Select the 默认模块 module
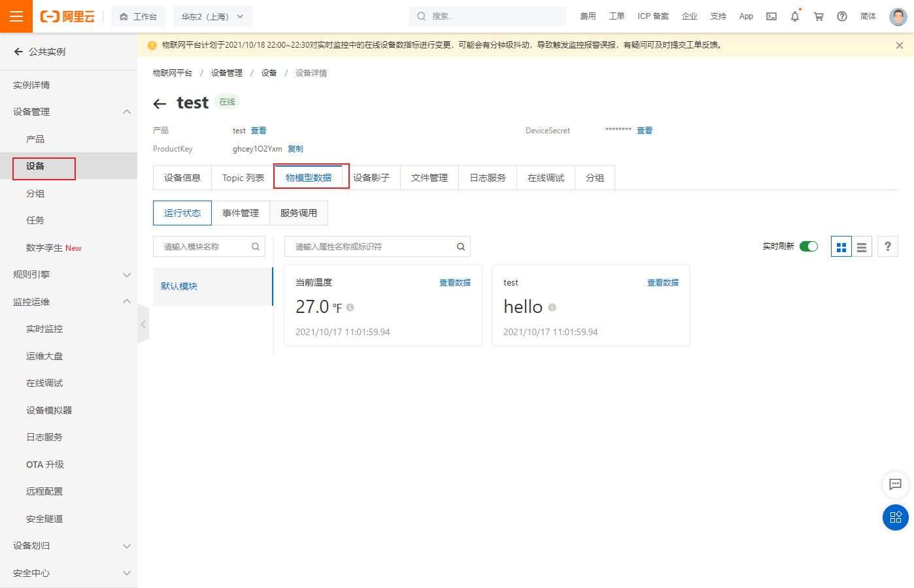Image resolution: width=914 pixels, height=588 pixels. click(213, 286)
